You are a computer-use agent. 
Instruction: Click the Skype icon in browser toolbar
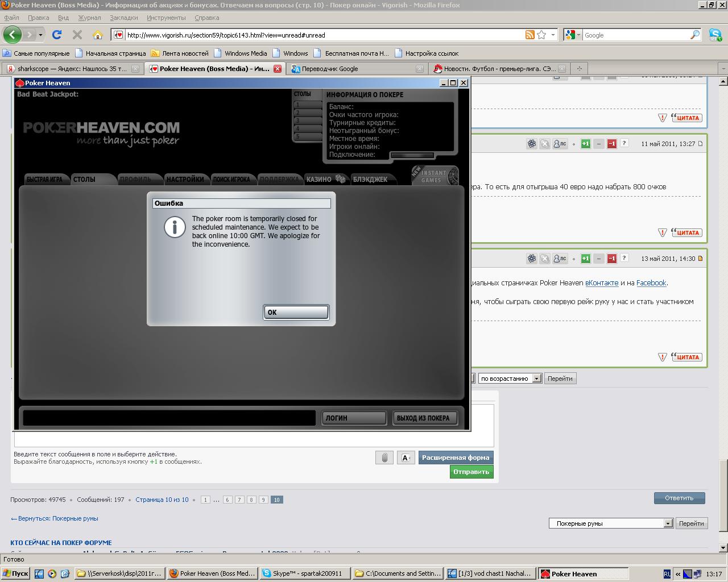coord(715,35)
